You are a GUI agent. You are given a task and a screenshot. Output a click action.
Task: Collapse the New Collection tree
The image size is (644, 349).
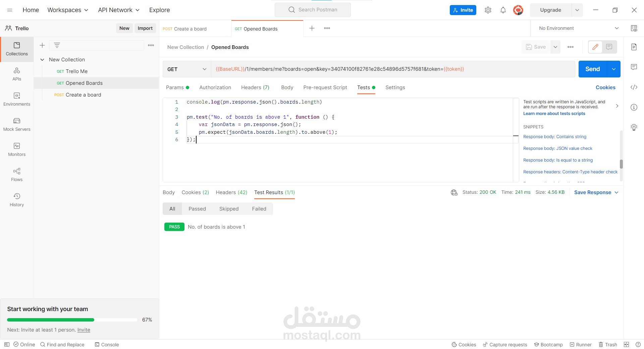pyautogui.click(x=42, y=60)
